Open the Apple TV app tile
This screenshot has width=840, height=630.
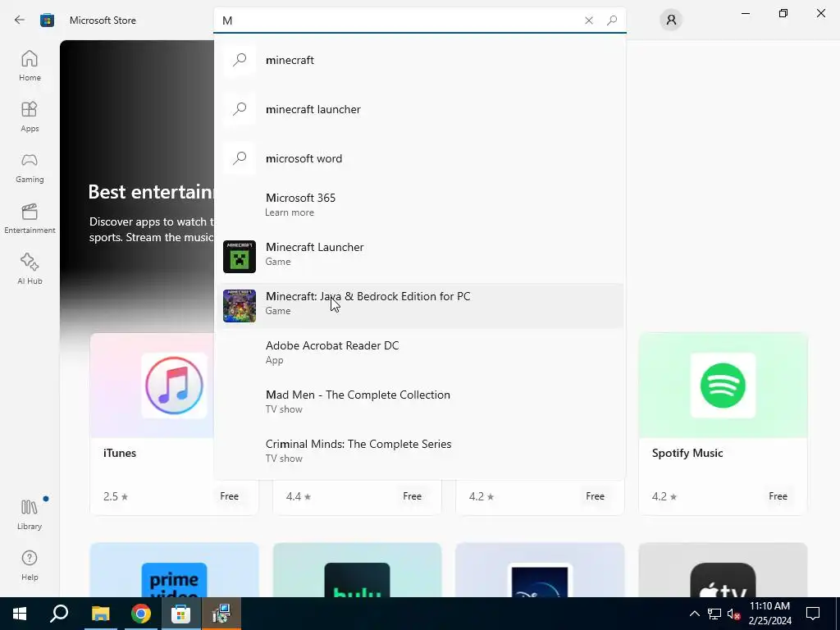coord(723,570)
